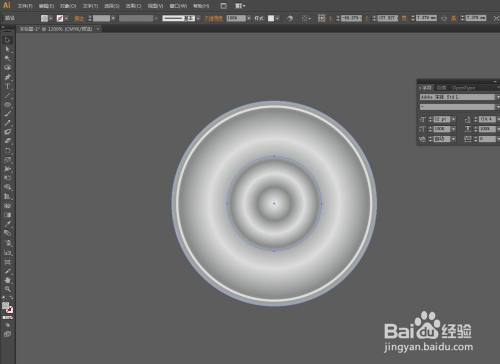Select the Type tool

click(x=7, y=86)
